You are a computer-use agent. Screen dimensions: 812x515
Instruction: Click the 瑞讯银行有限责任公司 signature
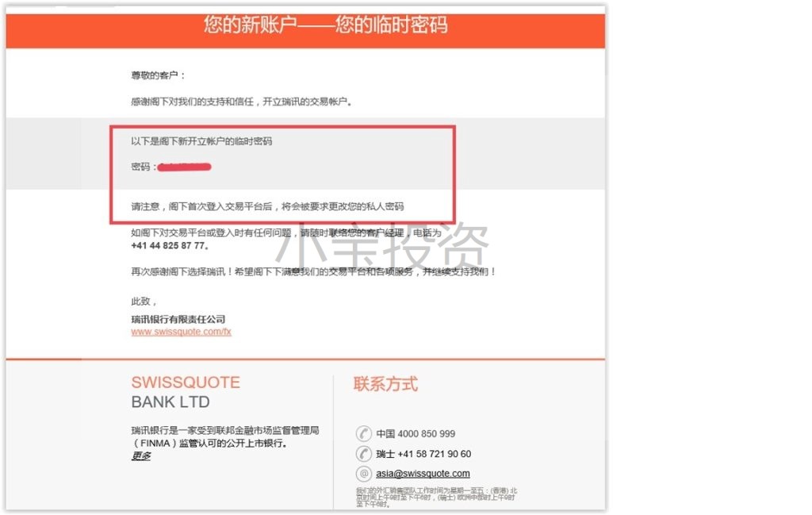click(x=178, y=319)
